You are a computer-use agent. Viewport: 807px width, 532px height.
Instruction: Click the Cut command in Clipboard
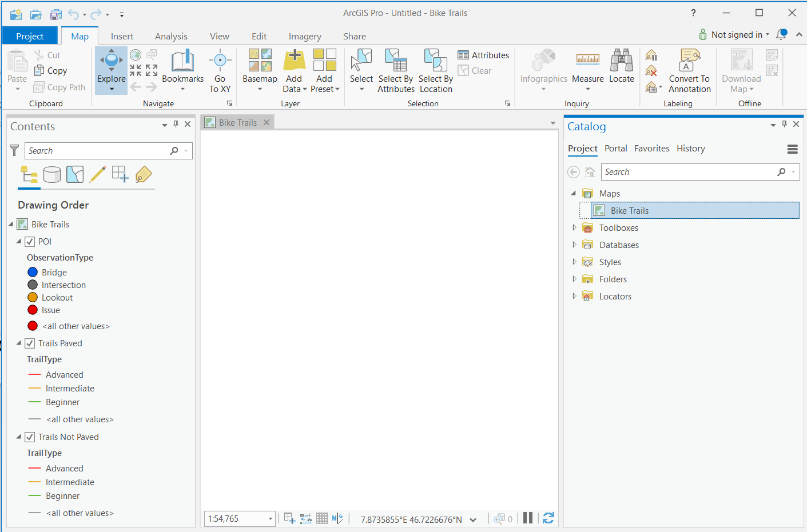[x=47, y=55]
